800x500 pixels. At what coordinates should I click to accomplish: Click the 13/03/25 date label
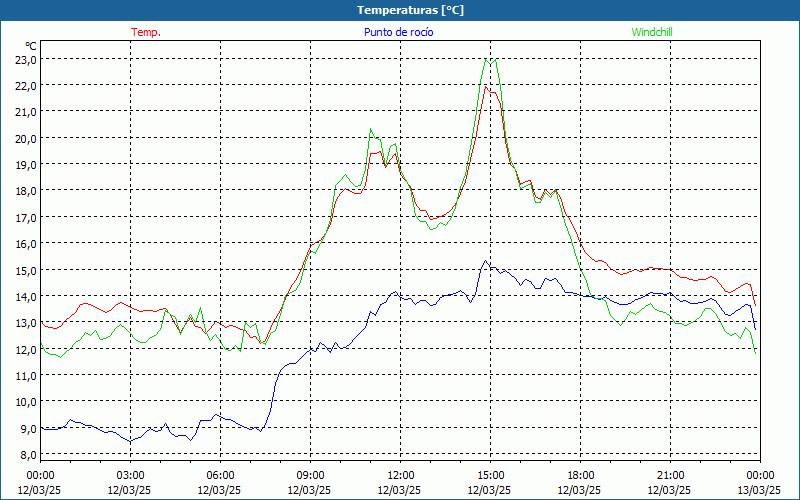(x=760, y=490)
